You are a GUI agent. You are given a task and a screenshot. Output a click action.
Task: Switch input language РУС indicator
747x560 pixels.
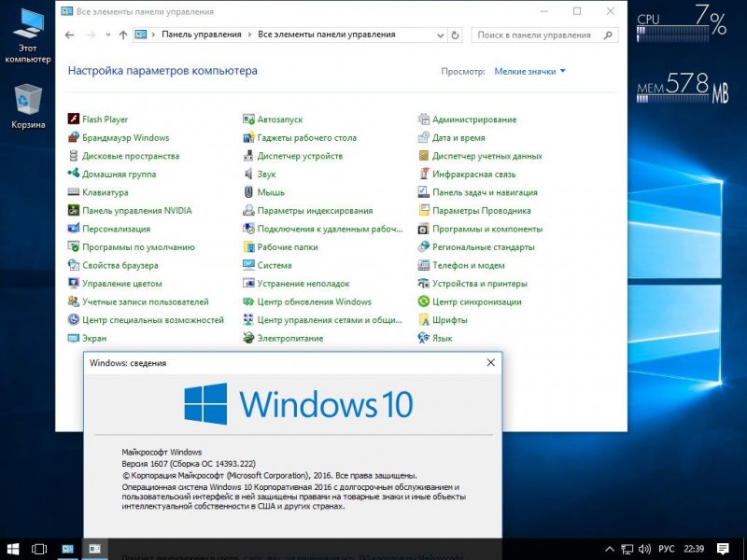(x=667, y=549)
